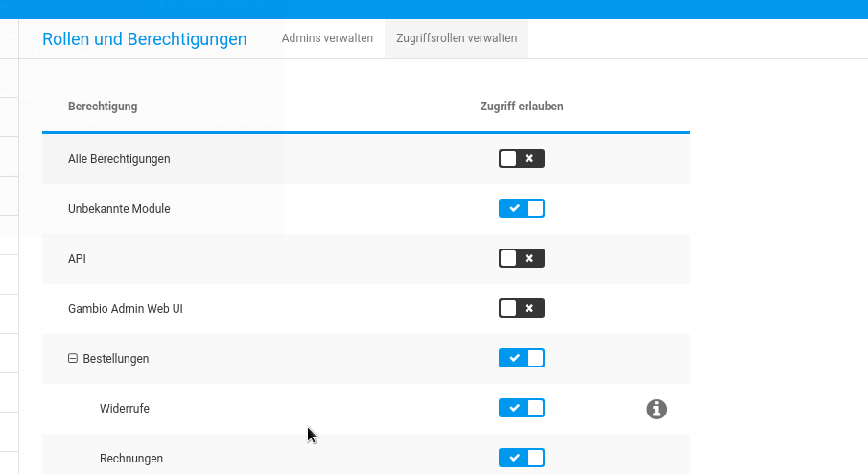Click the Berechtigung column header
Screen dimensions: 868x474
tap(103, 107)
